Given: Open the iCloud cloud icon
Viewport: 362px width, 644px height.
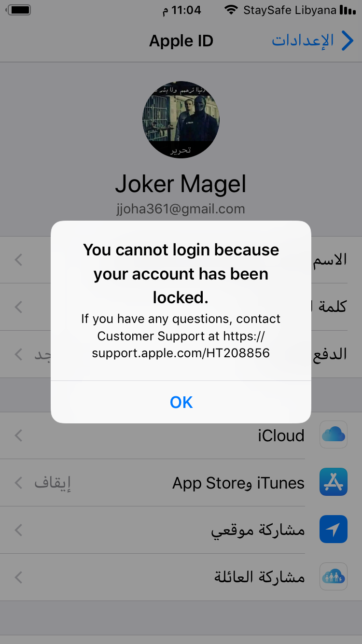Looking at the screenshot, I should (x=334, y=434).
